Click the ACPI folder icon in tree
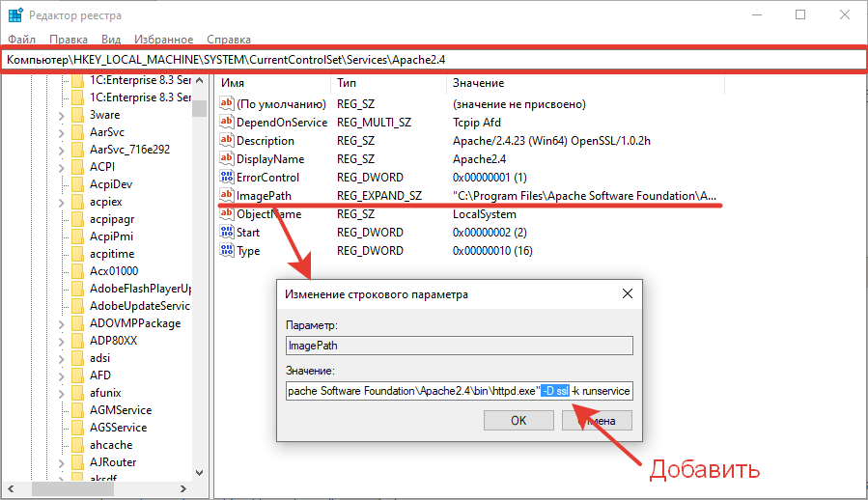 [77, 167]
